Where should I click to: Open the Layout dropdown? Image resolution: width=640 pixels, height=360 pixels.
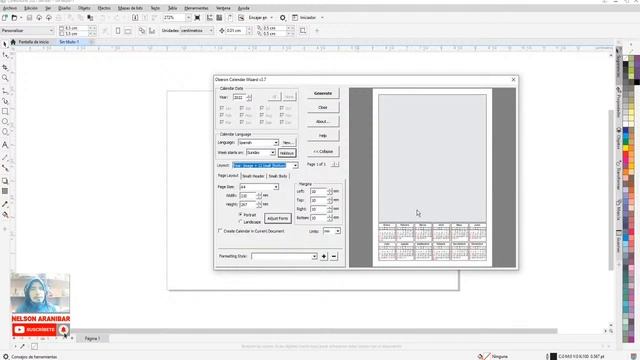tap(295, 165)
